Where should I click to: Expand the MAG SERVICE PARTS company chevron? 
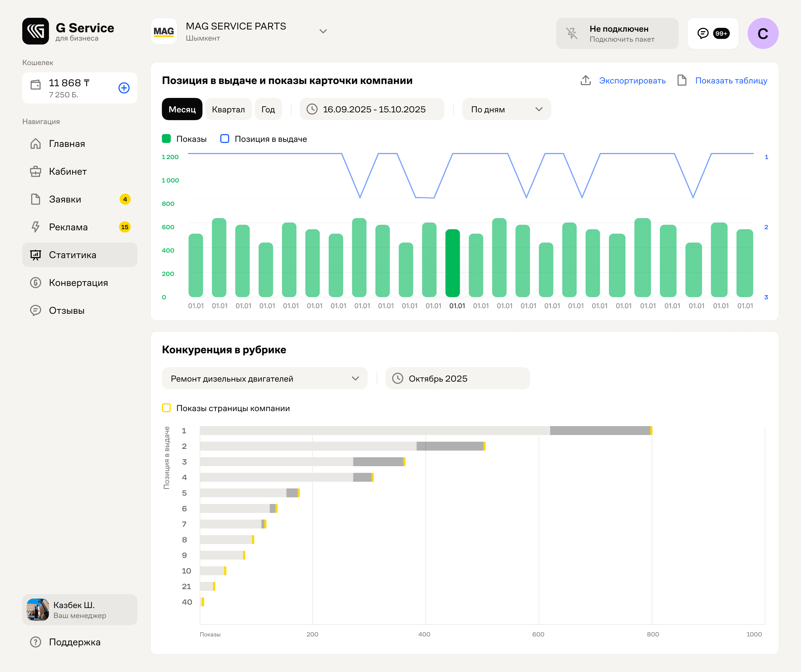coord(323,31)
